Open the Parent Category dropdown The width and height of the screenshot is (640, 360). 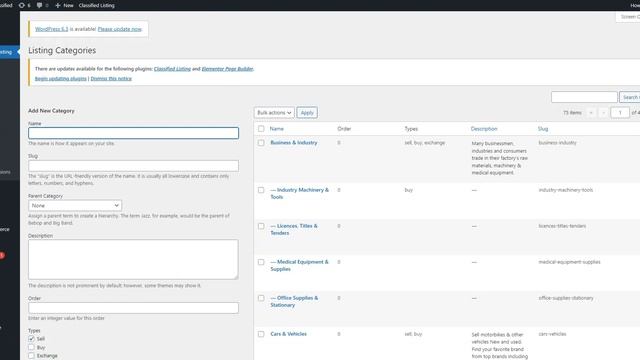point(75,205)
